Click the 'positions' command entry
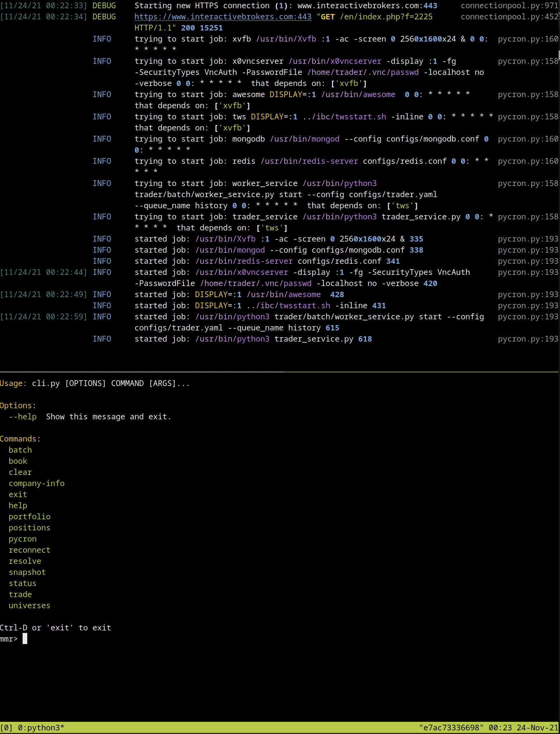The image size is (560, 734). [x=30, y=528]
